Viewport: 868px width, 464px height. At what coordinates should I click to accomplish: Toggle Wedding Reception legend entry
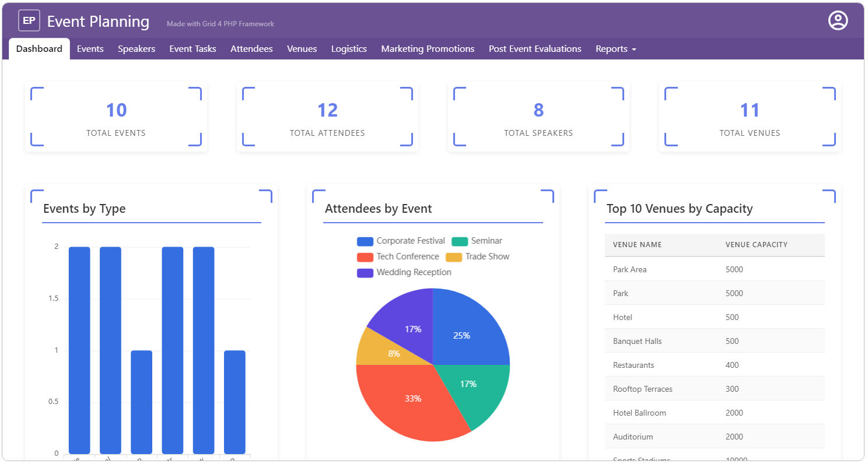(404, 272)
